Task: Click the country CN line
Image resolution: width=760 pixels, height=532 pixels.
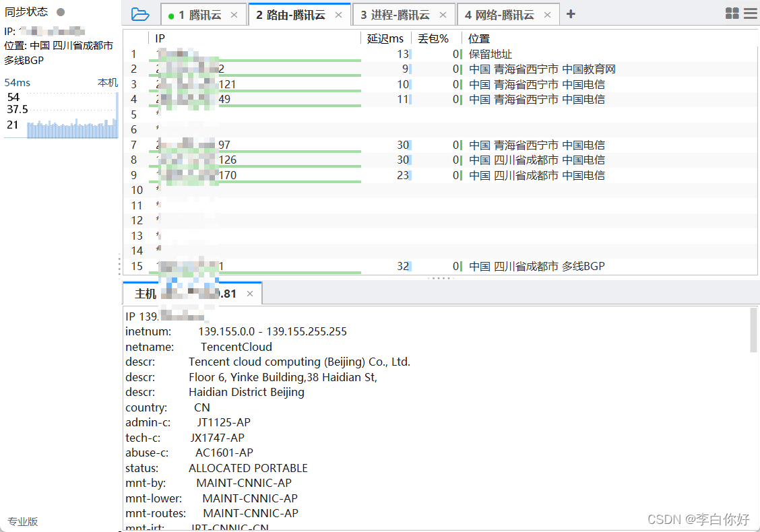Action: tap(168, 407)
